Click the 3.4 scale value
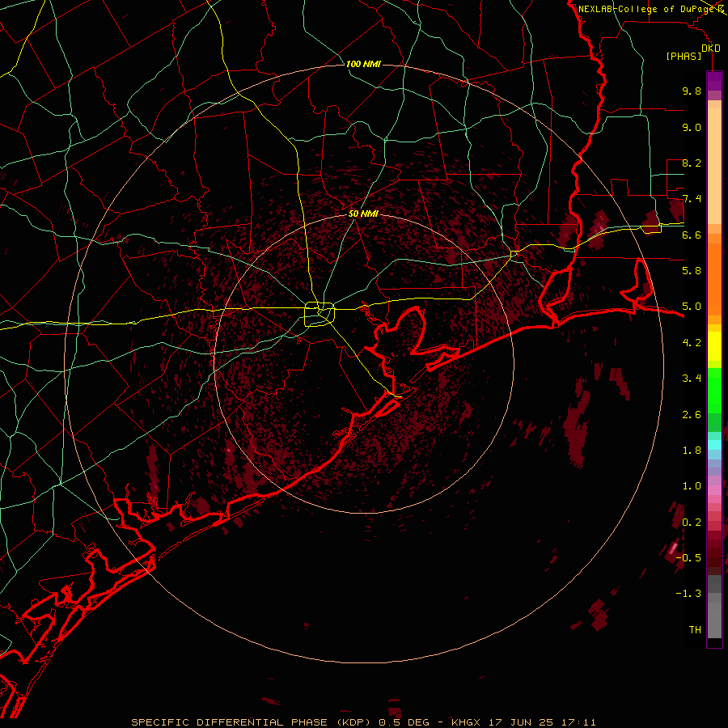728x728 pixels. click(692, 379)
